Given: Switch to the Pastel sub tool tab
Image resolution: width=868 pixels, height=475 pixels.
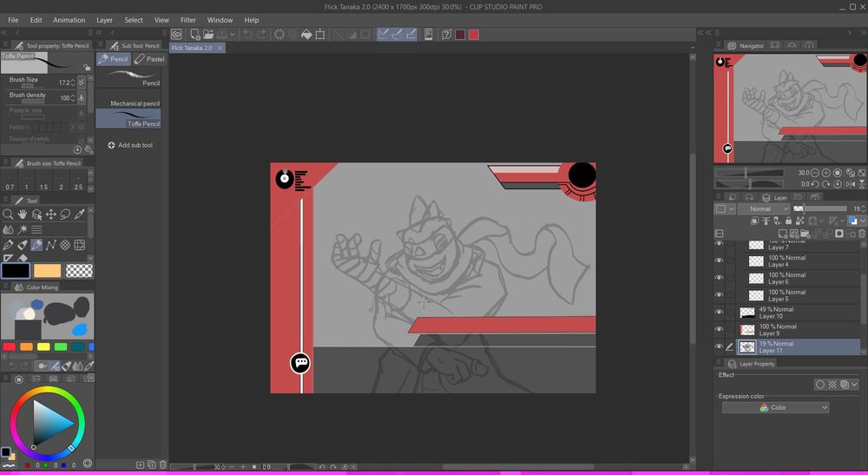Looking at the screenshot, I should point(149,59).
